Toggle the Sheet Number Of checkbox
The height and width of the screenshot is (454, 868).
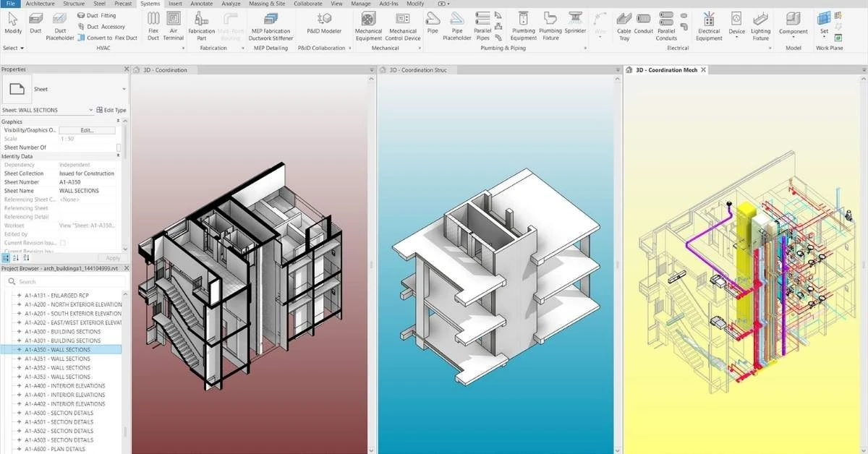(119, 147)
